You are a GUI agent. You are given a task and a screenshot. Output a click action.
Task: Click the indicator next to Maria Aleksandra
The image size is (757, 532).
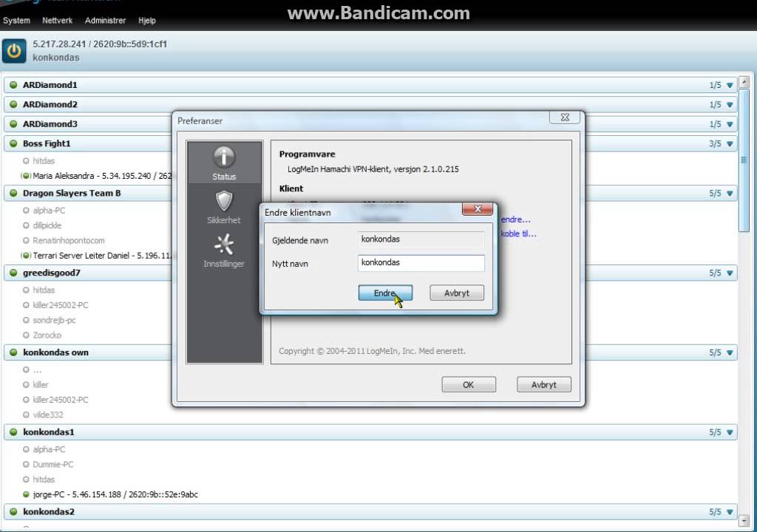(26, 176)
